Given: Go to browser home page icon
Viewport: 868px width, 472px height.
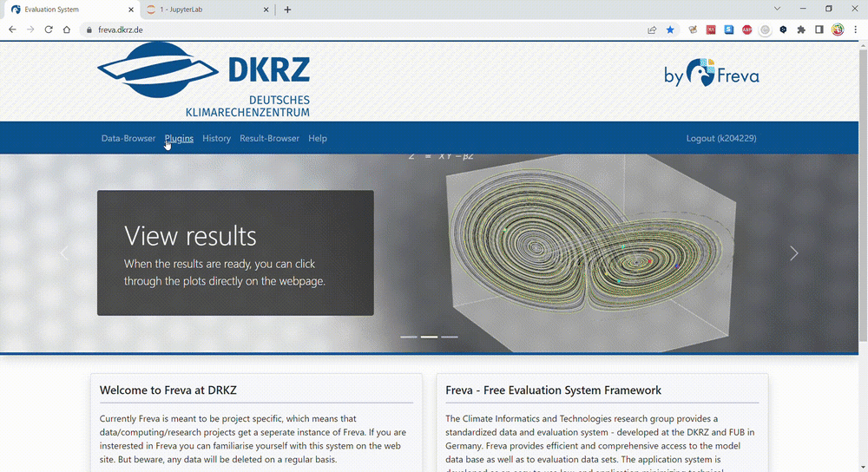Looking at the screenshot, I should (x=67, y=29).
